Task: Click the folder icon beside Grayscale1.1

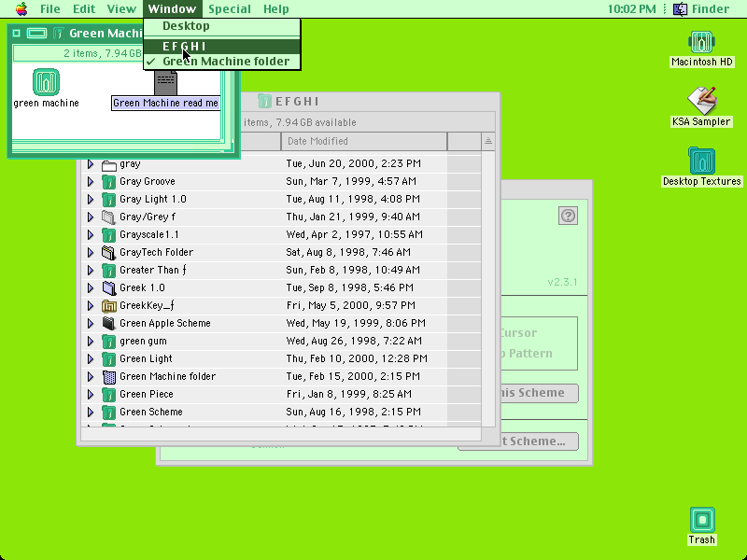Action: click(109, 235)
